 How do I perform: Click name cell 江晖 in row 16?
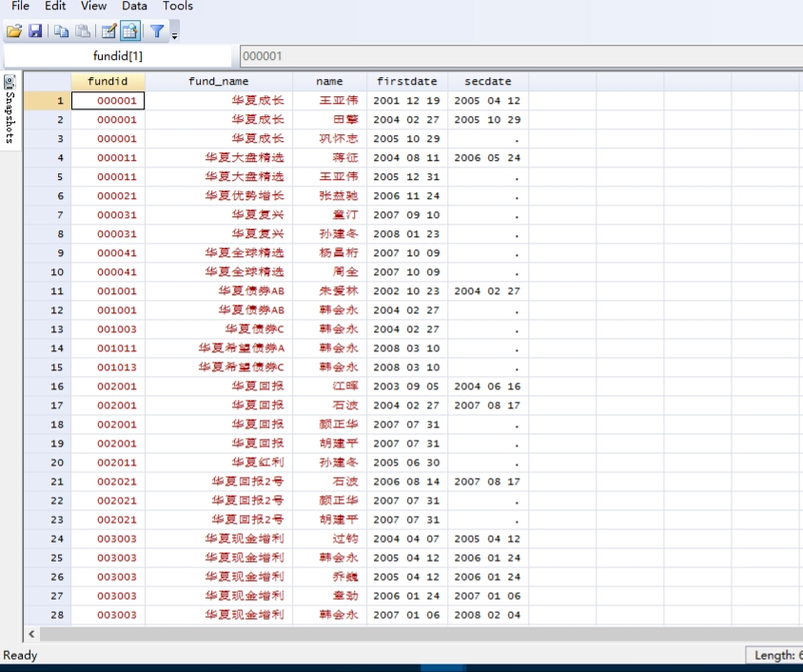330,386
